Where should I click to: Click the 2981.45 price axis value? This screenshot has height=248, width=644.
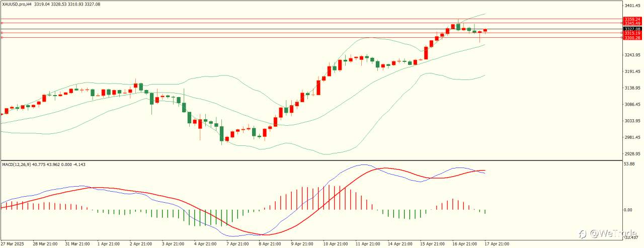(x=632, y=137)
